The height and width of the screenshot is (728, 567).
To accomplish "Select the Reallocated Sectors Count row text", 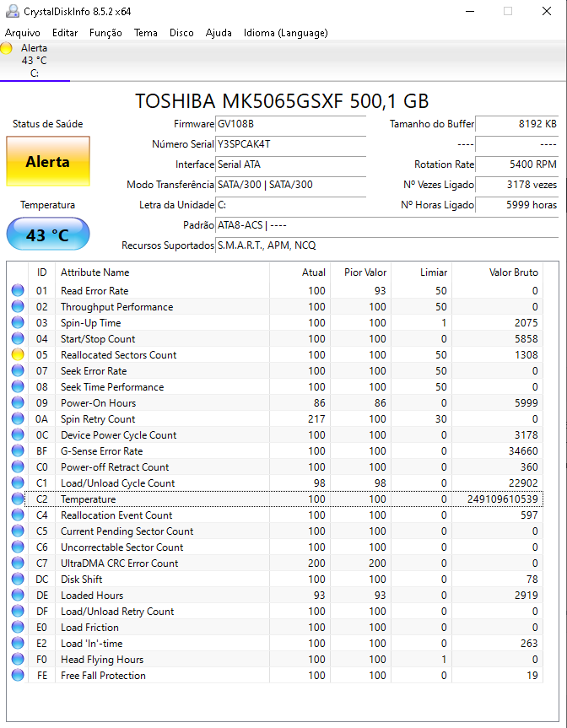I will tap(118, 355).
